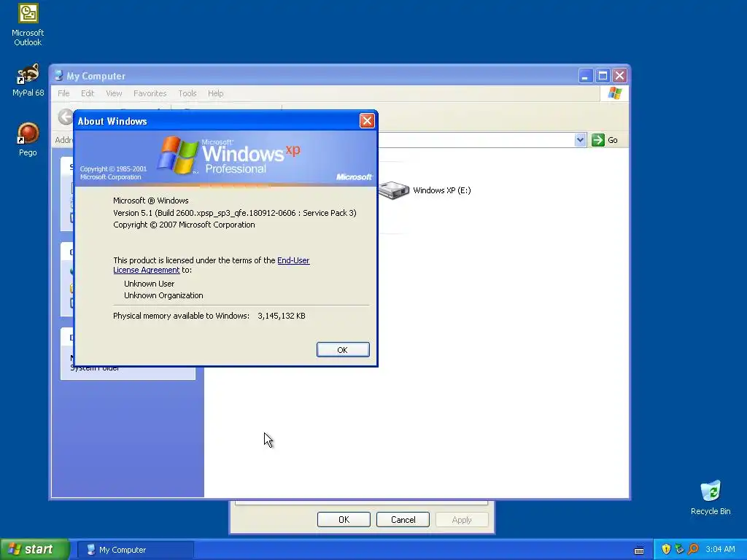Open the Edit menu in My Computer
Image resolution: width=747 pixels, height=560 pixels.
88,93
